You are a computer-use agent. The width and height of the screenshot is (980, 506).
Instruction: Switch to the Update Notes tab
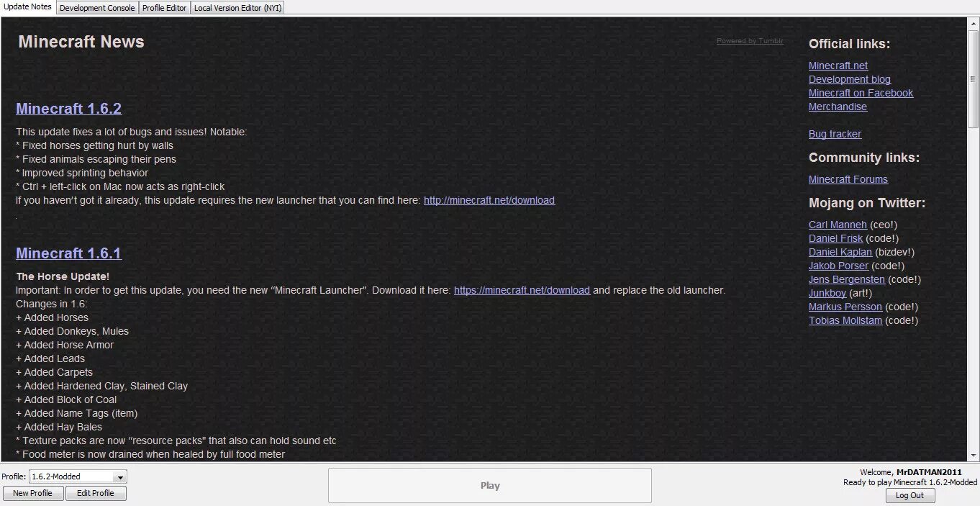(28, 7)
